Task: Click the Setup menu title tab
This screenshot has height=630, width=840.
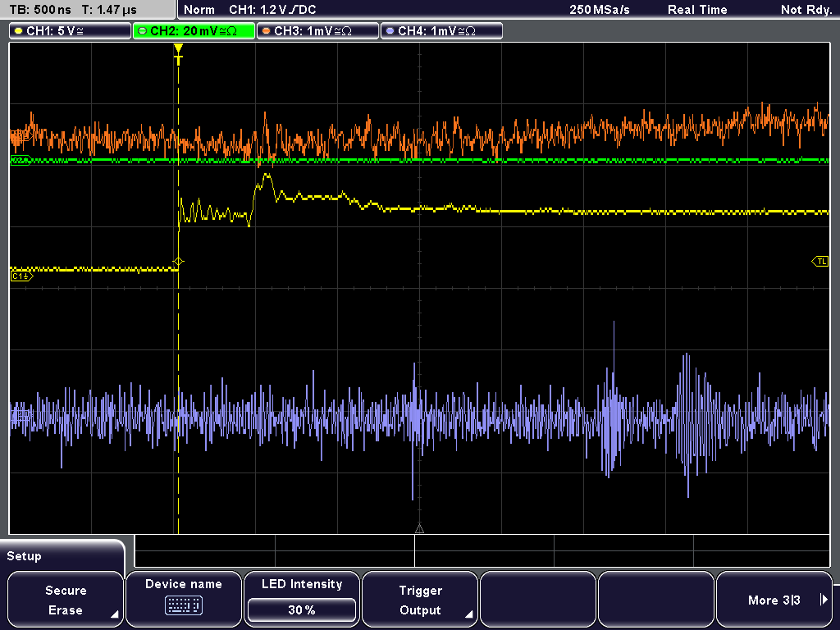Action: click(x=62, y=555)
